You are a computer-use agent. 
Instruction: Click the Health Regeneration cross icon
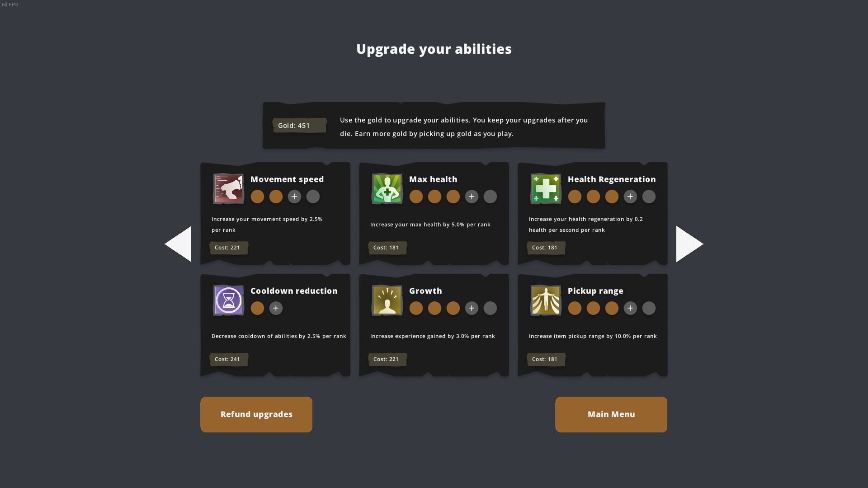click(x=546, y=188)
